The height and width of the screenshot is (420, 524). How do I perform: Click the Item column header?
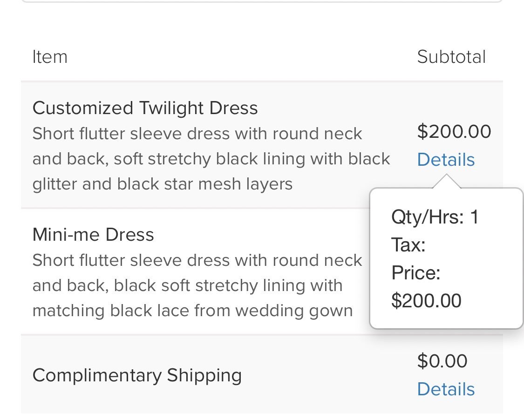click(x=50, y=57)
